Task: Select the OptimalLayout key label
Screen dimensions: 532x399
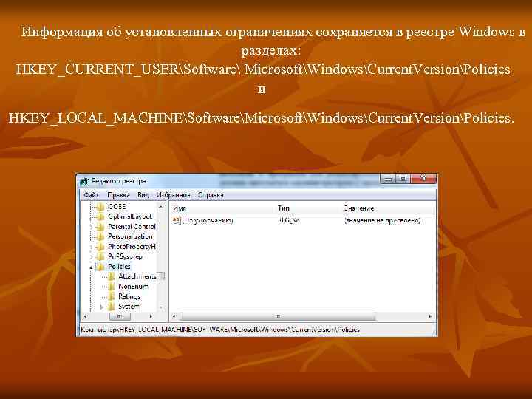Action: click(x=130, y=216)
